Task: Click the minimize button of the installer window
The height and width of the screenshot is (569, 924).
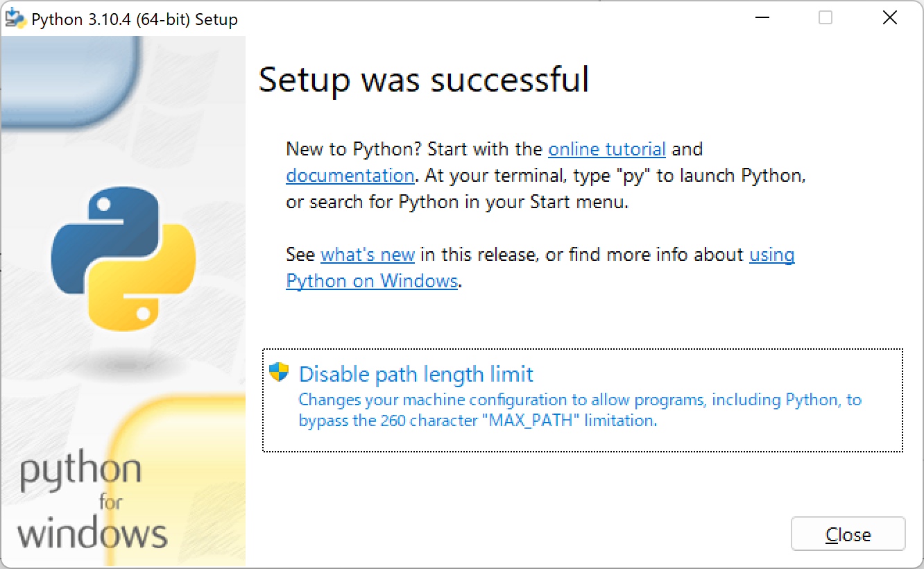Action: (761, 17)
